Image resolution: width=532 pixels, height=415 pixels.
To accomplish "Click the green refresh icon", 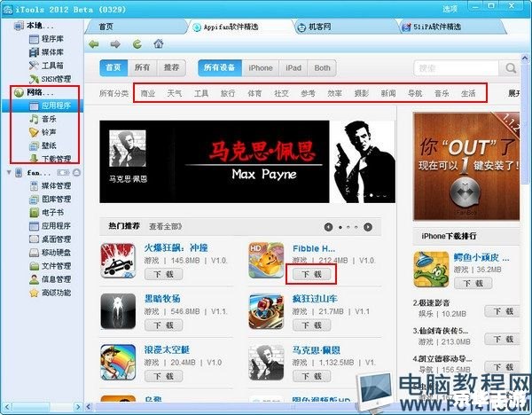I will (x=137, y=43).
